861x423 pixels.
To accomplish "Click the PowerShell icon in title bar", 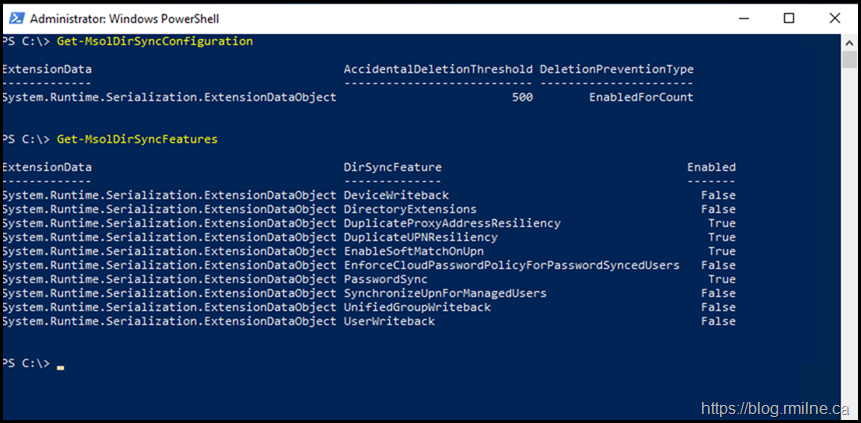I will (15, 18).
